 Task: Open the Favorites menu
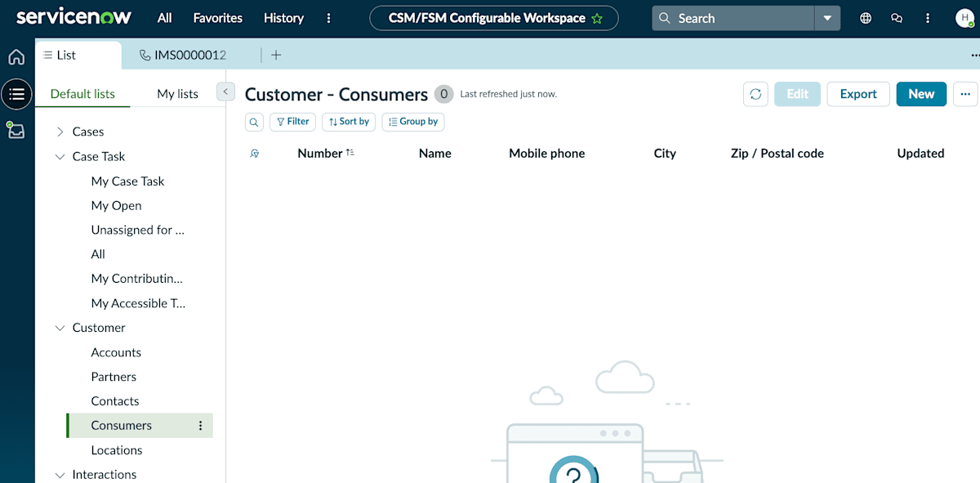pyautogui.click(x=218, y=18)
